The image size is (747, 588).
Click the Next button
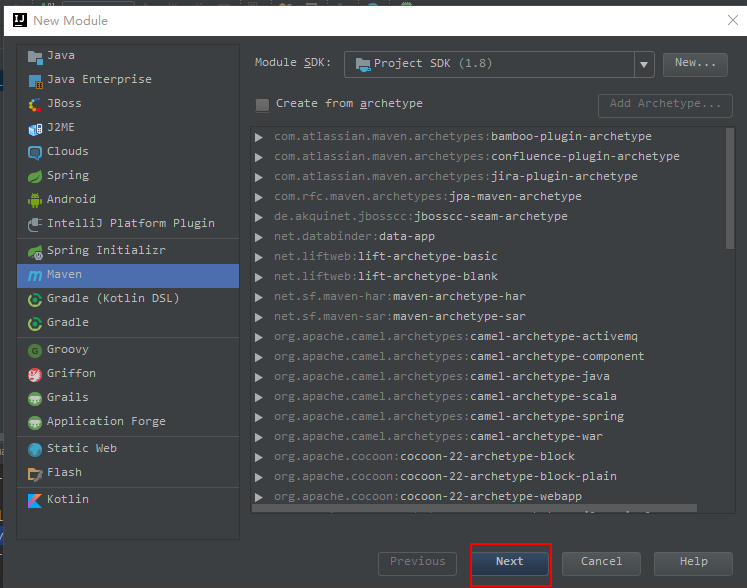coord(509,563)
